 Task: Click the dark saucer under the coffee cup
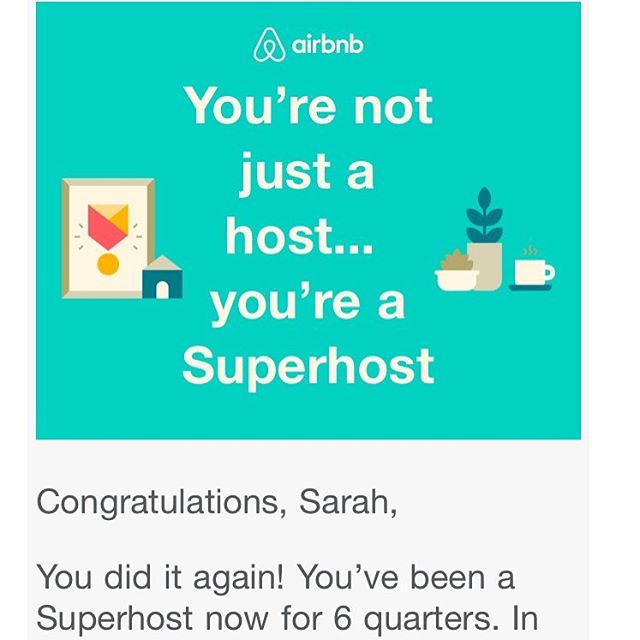pyautogui.click(x=530, y=287)
